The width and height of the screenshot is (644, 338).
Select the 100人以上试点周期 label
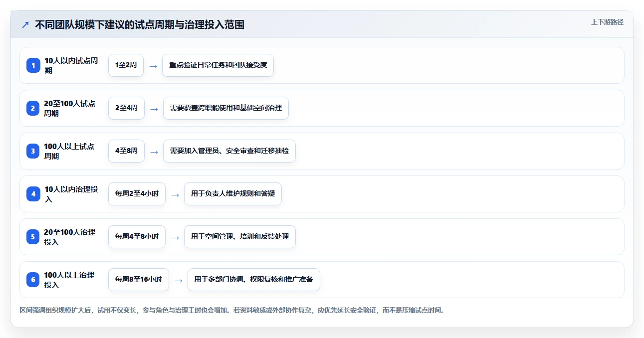(69, 151)
